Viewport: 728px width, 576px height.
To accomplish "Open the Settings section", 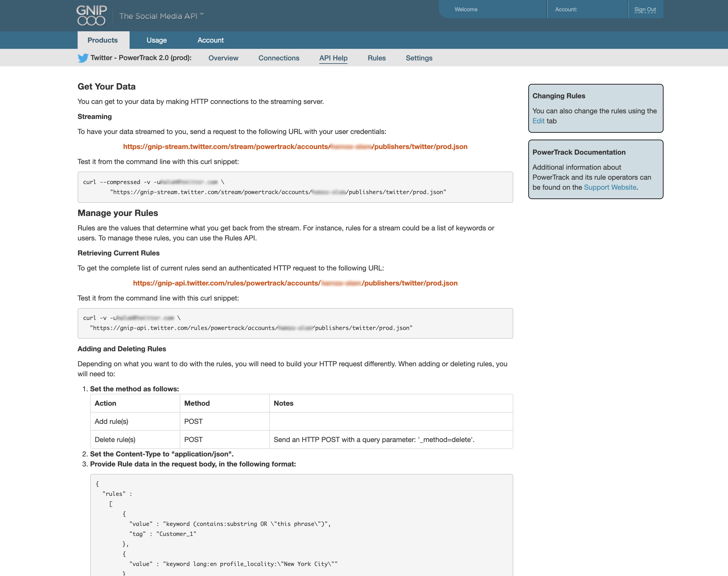I will point(419,58).
